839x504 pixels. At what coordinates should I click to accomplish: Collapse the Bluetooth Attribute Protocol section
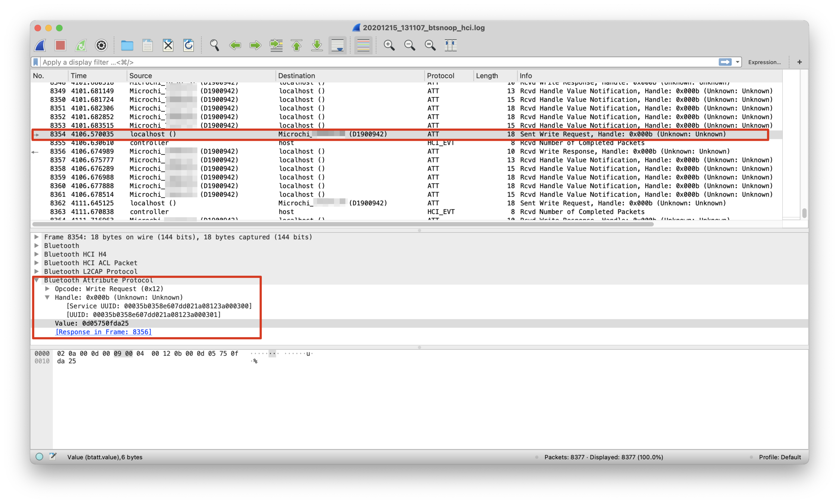pyautogui.click(x=37, y=280)
